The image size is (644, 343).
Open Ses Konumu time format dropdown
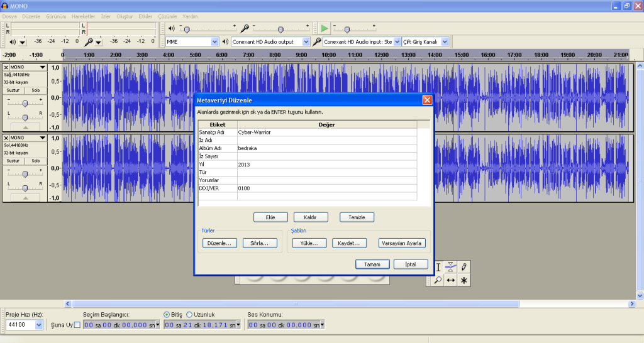[323, 325]
